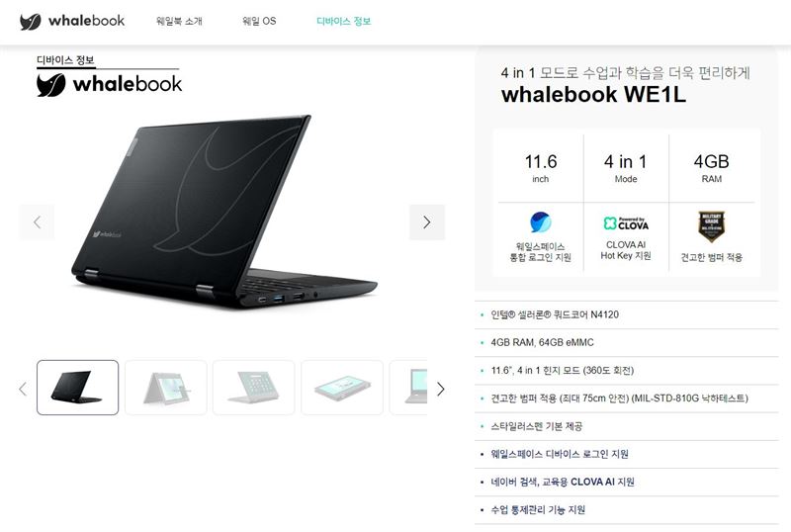Click the main black laptop image
The width and height of the screenshot is (791, 532).
[x=224, y=212]
